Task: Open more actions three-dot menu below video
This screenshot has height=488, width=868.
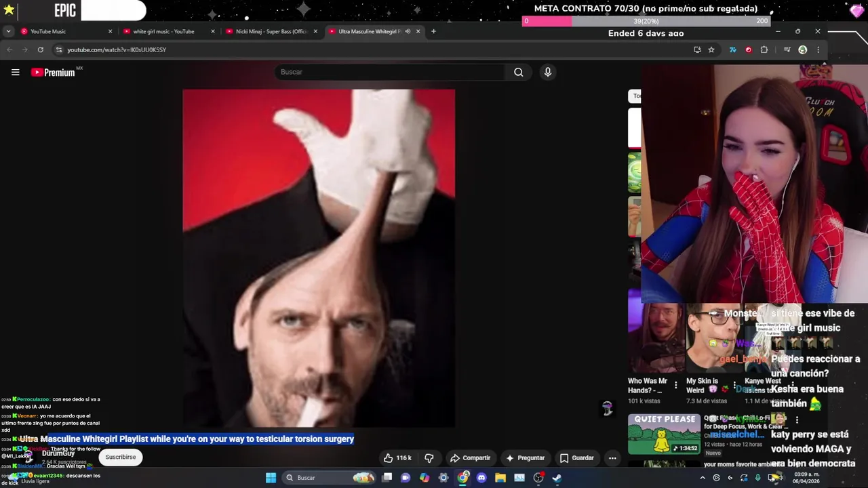Action: [612, 458]
